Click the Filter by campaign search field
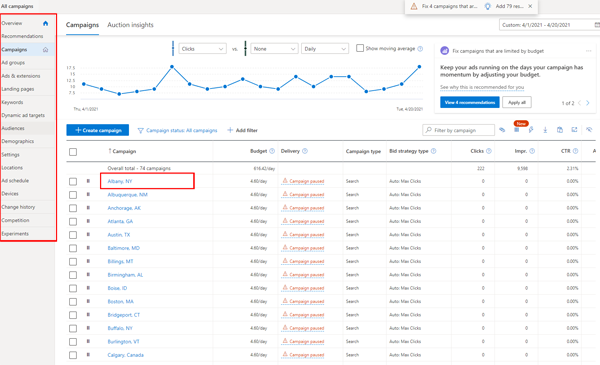The height and width of the screenshot is (365, 600). [458, 130]
